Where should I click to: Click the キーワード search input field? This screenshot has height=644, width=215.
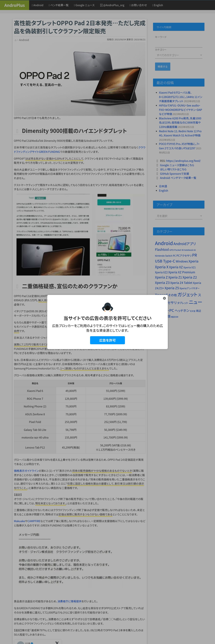tap(179, 43)
